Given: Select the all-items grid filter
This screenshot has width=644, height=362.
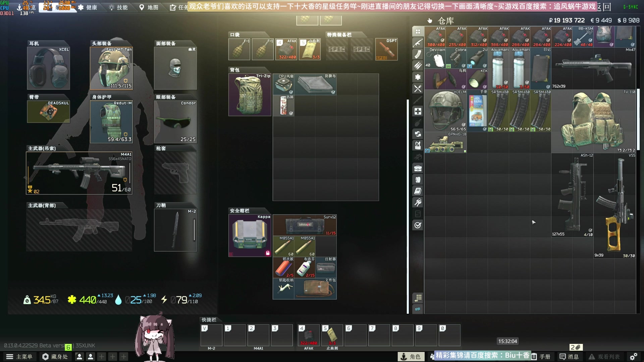Looking at the screenshot, I should pyautogui.click(x=418, y=32).
